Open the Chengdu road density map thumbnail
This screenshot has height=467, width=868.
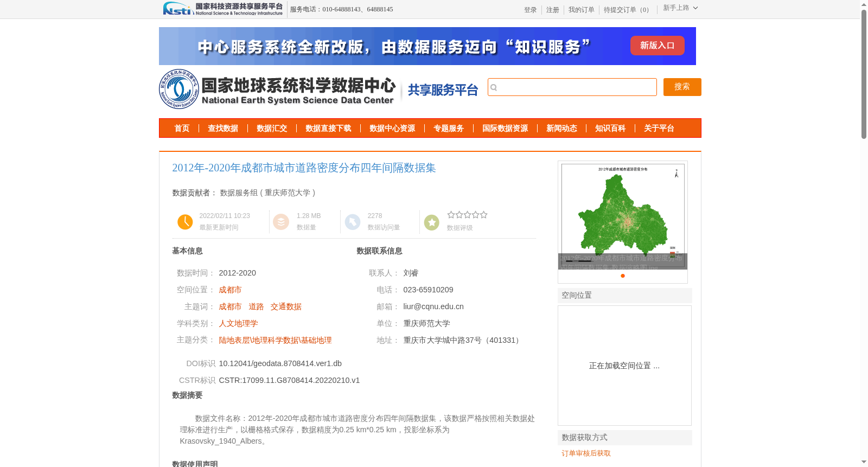pos(623,215)
